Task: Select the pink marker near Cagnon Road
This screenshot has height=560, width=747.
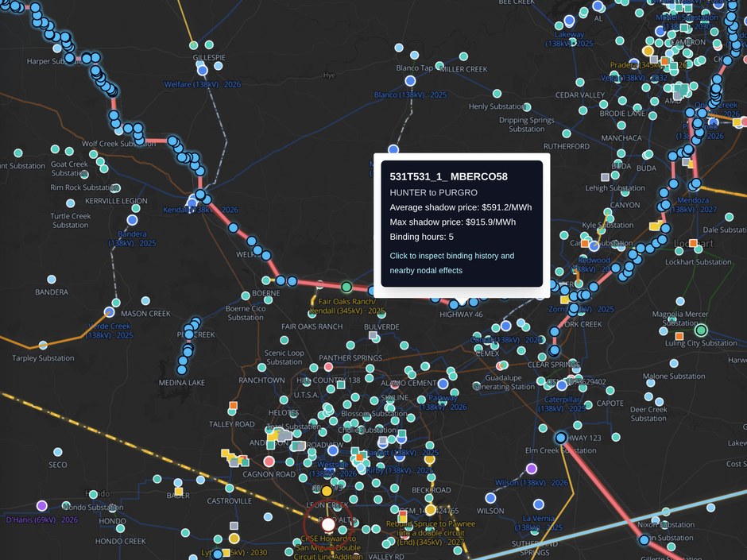Action: click(269, 461)
